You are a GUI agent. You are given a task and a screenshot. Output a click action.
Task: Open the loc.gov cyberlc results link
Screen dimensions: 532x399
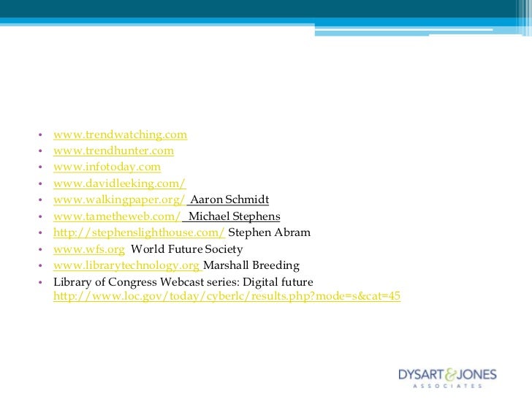click(227, 296)
